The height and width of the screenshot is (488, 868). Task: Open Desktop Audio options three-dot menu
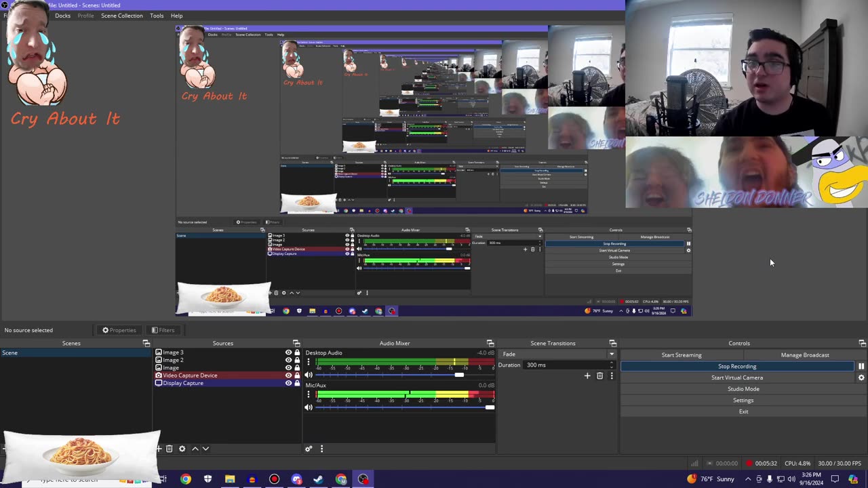[x=309, y=363]
